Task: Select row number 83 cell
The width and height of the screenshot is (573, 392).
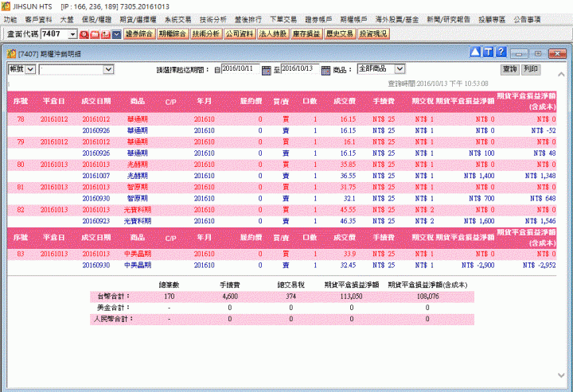Action: [x=21, y=254]
